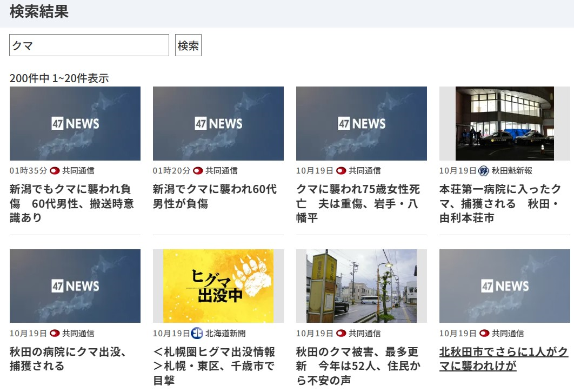Open thumbnail for 新潟でクマに襲われ60代男性が負傷
574x392 pixels.
pyautogui.click(x=218, y=123)
